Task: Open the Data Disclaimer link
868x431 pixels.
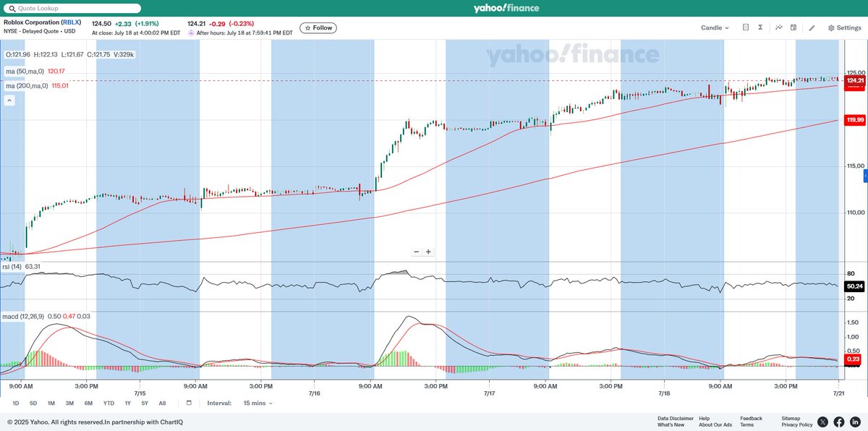Action: [x=676, y=418]
